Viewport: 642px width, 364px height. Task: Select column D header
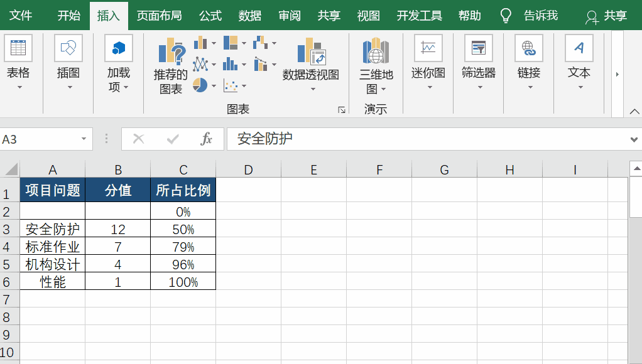point(249,169)
